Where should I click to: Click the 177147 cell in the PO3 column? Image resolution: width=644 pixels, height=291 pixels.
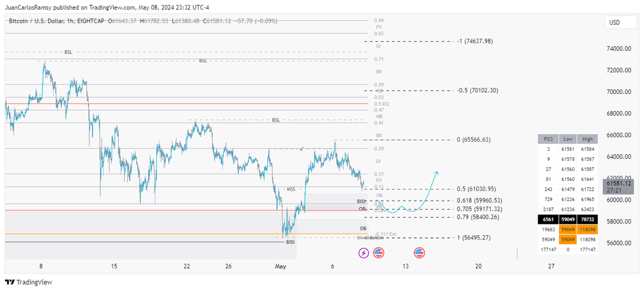tap(548, 250)
